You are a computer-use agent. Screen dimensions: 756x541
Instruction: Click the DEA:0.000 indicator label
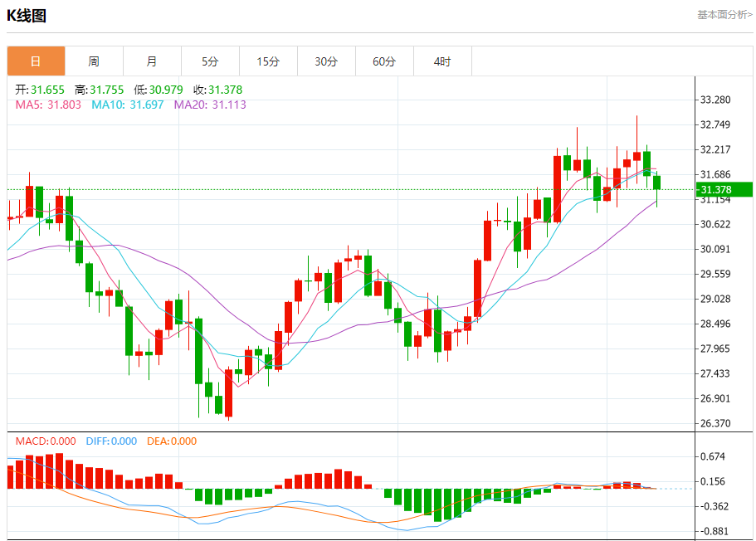172,441
